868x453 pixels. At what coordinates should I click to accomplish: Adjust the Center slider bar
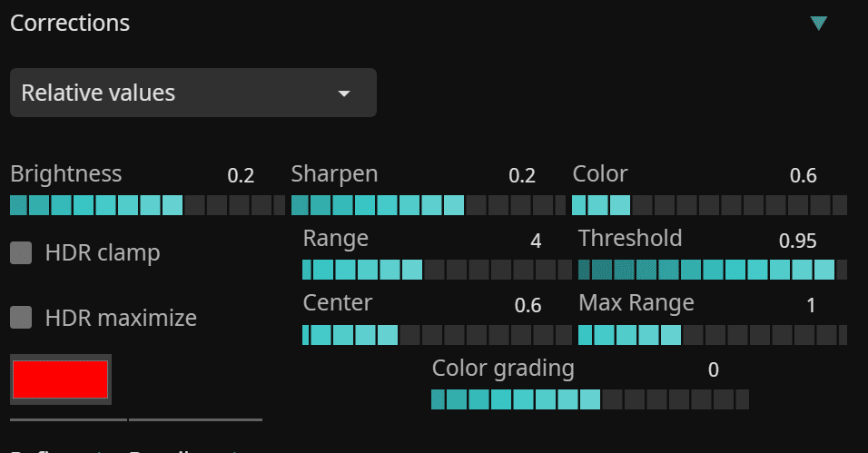[438, 335]
